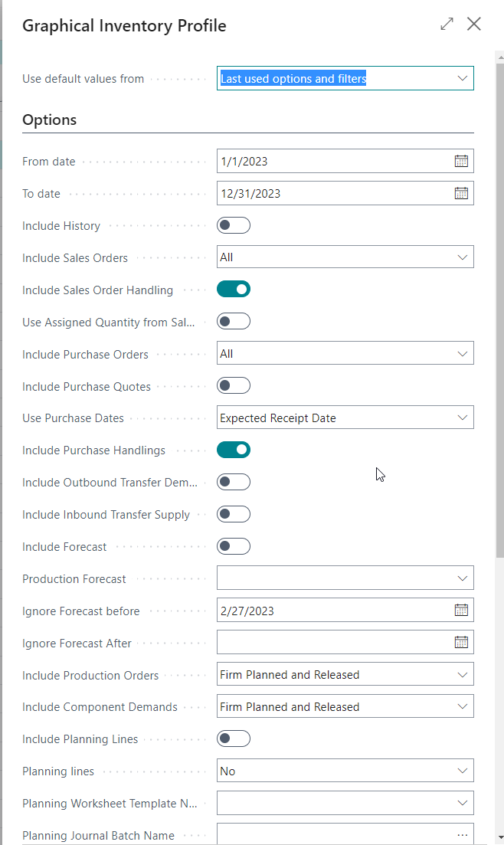Open the Ignore Forecast After calendar picker
Screen dimensions: 504x845
click(x=461, y=643)
